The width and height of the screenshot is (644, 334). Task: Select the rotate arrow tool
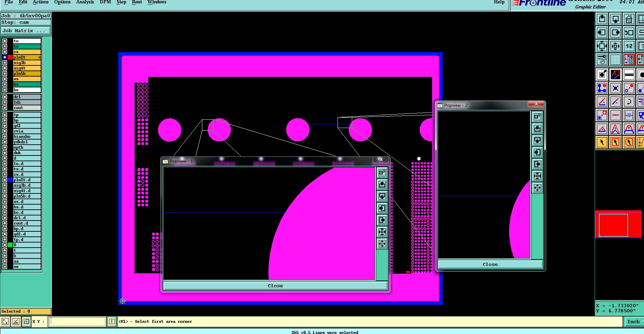[629, 101]
